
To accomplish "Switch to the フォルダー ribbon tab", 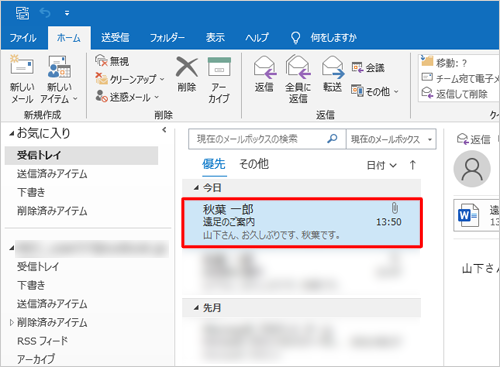I will (167, 38).
